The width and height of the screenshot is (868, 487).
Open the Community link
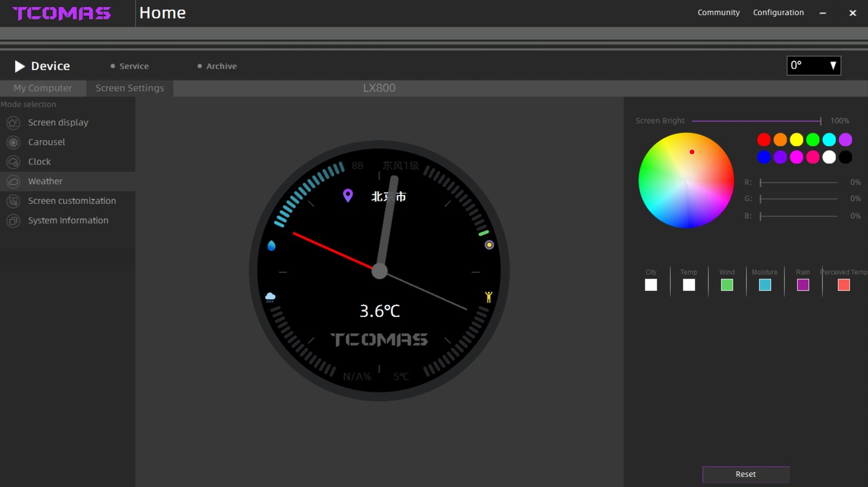pyautogui.click(x=718, y=12)
